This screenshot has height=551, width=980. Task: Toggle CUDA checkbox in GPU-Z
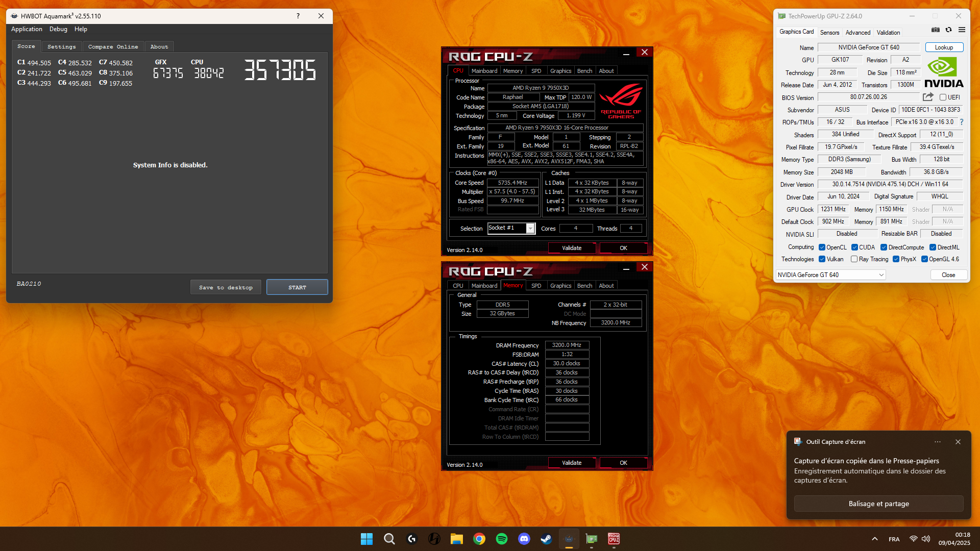pos(854,247)
